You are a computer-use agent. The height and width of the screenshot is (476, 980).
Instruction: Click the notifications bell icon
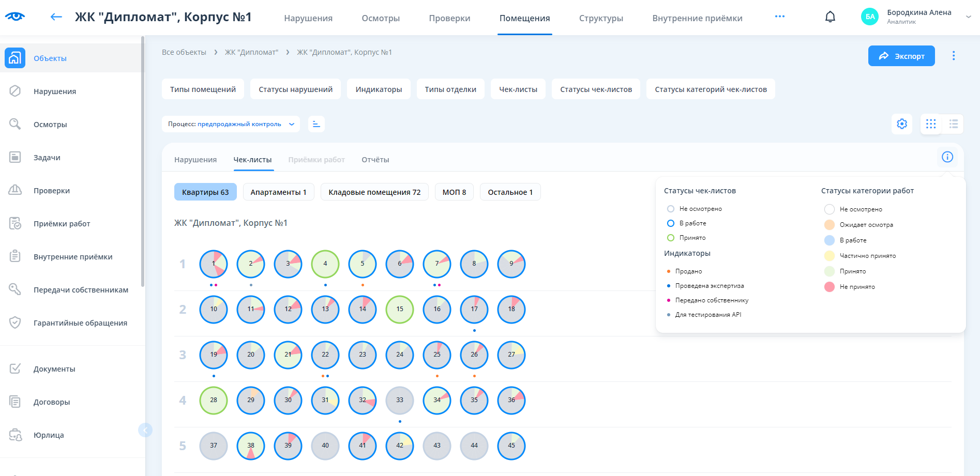tap(830, 17)
